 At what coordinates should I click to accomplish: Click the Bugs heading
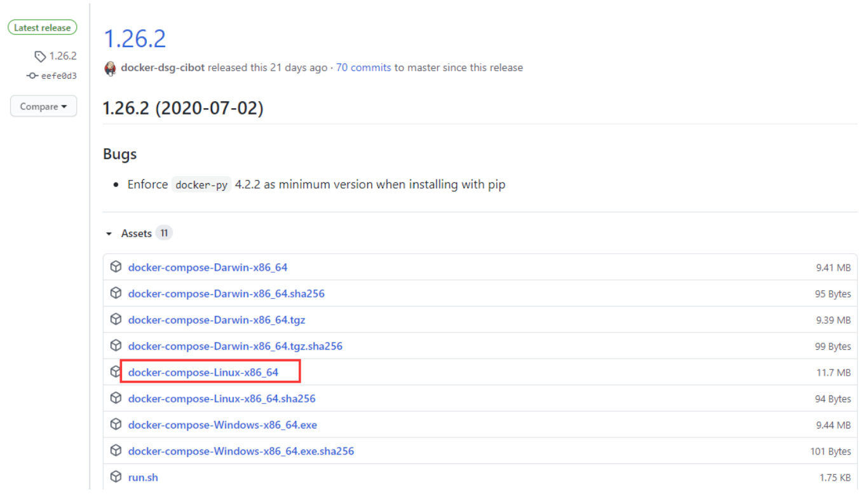[119, 154]
